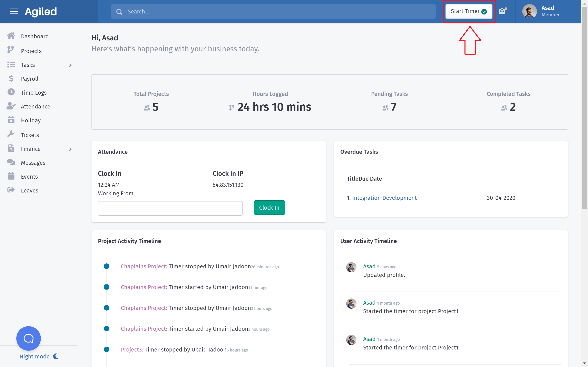Open the first Chaplains Project link

pos(144,266)
